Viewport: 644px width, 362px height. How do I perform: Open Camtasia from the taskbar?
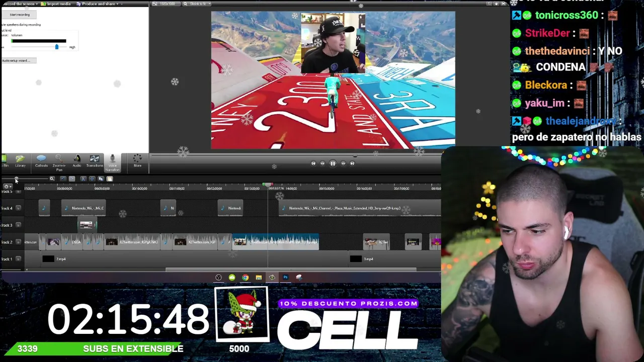pos(272,278)
